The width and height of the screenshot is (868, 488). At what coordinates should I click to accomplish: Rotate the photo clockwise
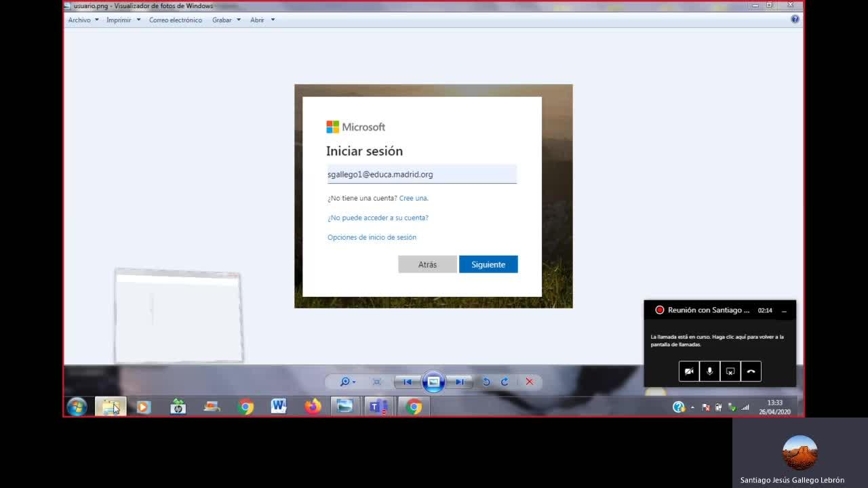505,382
